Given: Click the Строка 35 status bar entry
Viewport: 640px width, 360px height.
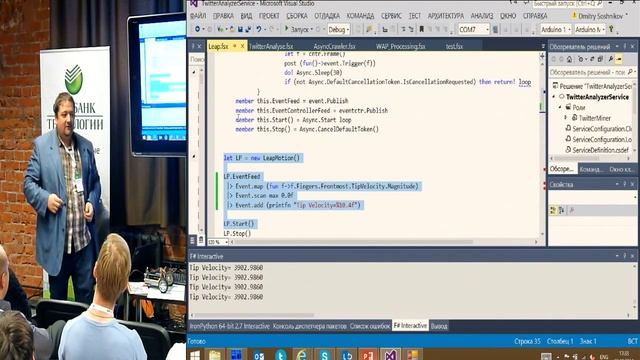Looking at the screenshot, I should coord(527,341).
